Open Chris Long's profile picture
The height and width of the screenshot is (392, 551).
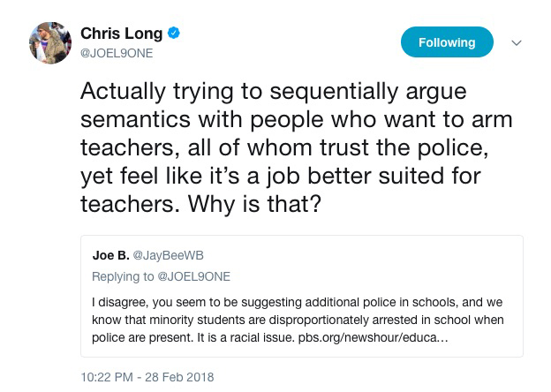pos(49,42)
